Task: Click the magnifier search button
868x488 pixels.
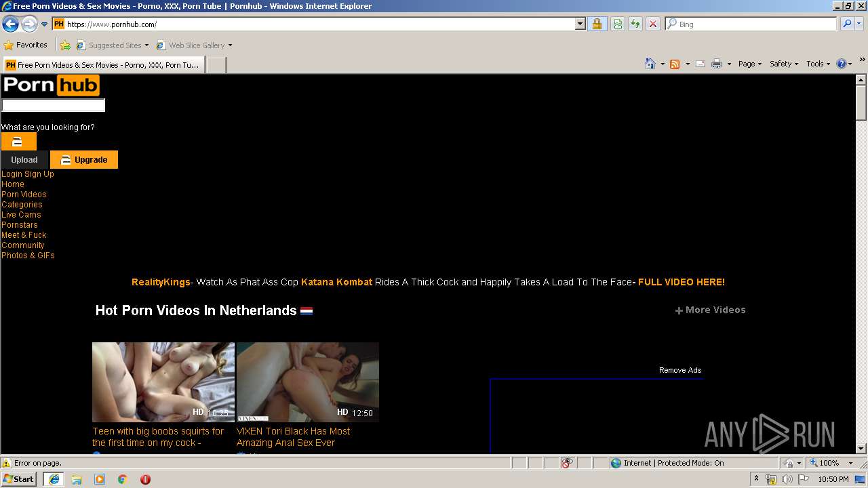Action: click(x=846, y=24)
